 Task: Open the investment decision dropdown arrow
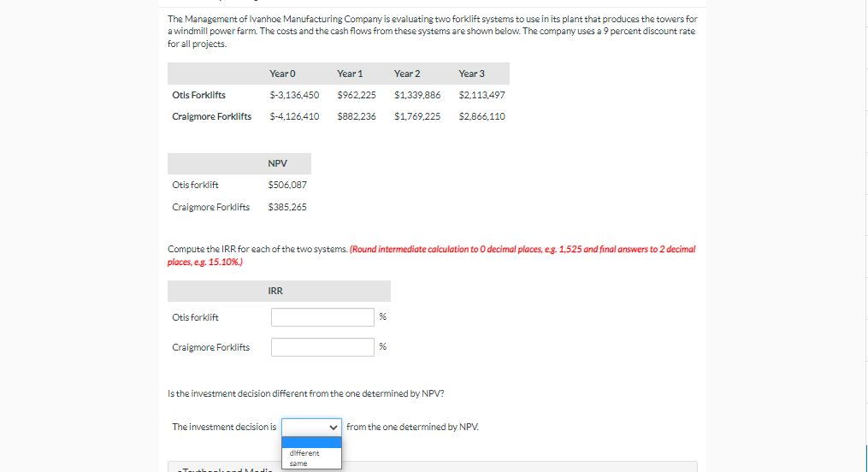(333, 428)
